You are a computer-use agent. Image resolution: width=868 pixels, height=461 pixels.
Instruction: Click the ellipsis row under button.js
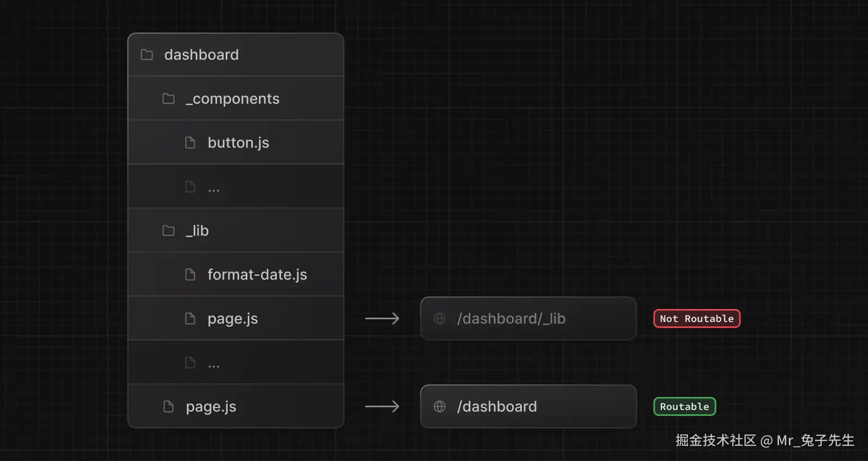click(235, 187)
